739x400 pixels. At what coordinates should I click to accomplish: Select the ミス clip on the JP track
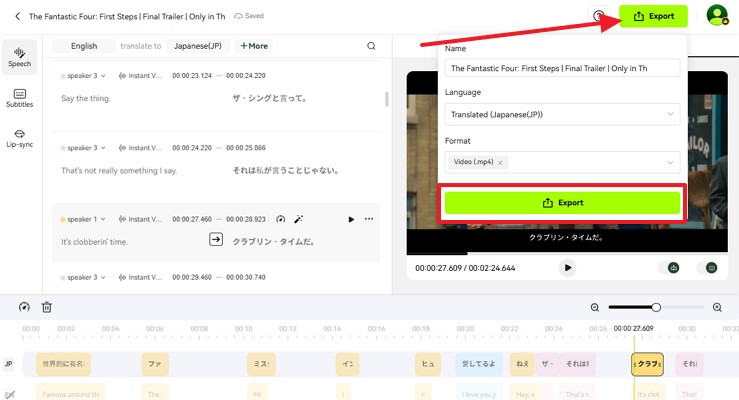click(x=261, y=364)
